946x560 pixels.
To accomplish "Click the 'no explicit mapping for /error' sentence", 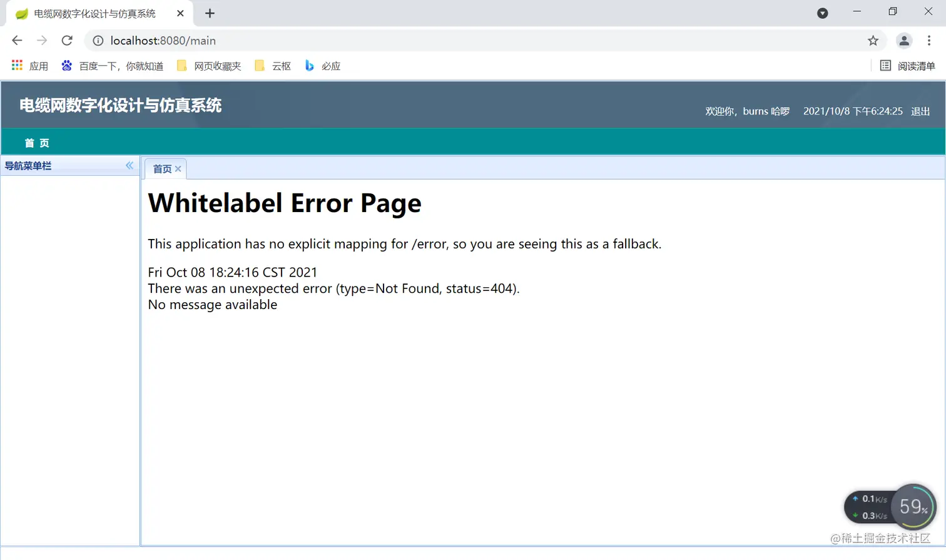I will pyautogui.click(x=405, y=244).
